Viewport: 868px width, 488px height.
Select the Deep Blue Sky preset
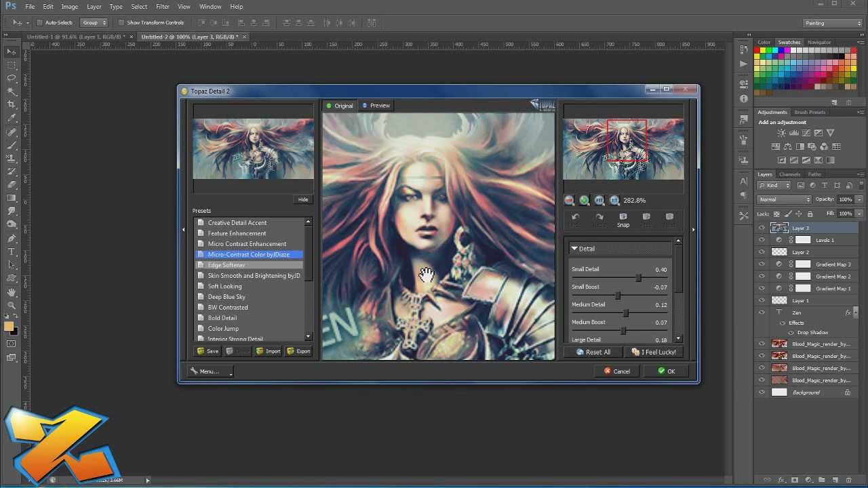tap(226, 297)
